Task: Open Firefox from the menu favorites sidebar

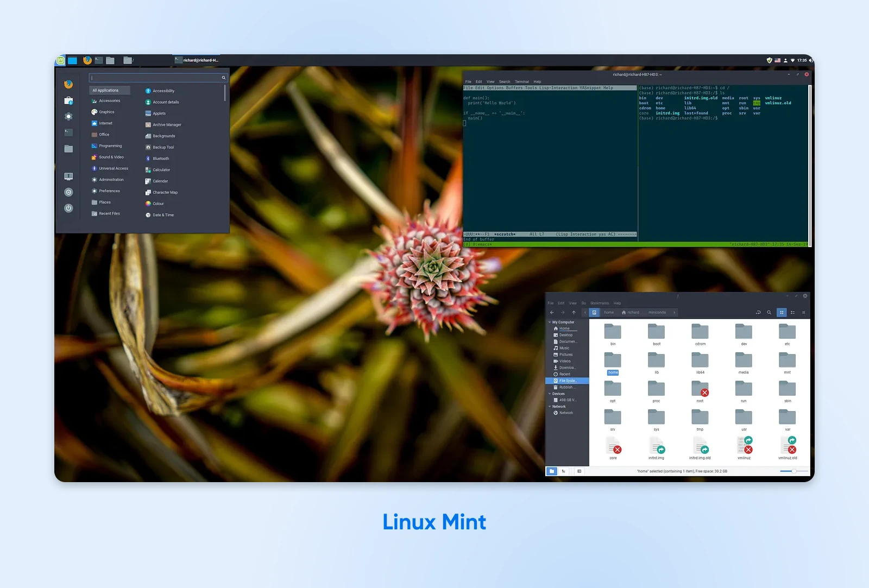Action: click(x=68, y=84)
